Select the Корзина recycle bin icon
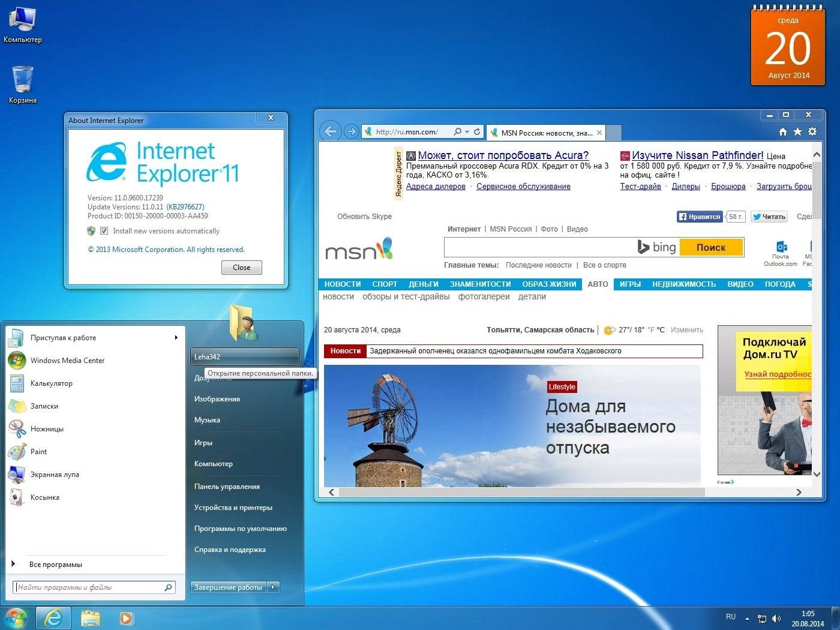Image resolution: width=840 pixels, height=630 pixels. pos(23,85)
